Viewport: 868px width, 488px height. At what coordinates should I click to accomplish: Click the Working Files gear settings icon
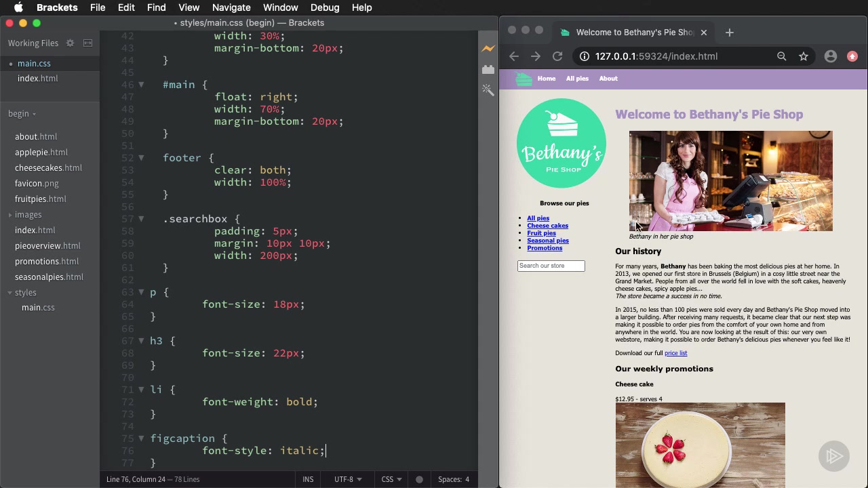click(x=70, y=43)
